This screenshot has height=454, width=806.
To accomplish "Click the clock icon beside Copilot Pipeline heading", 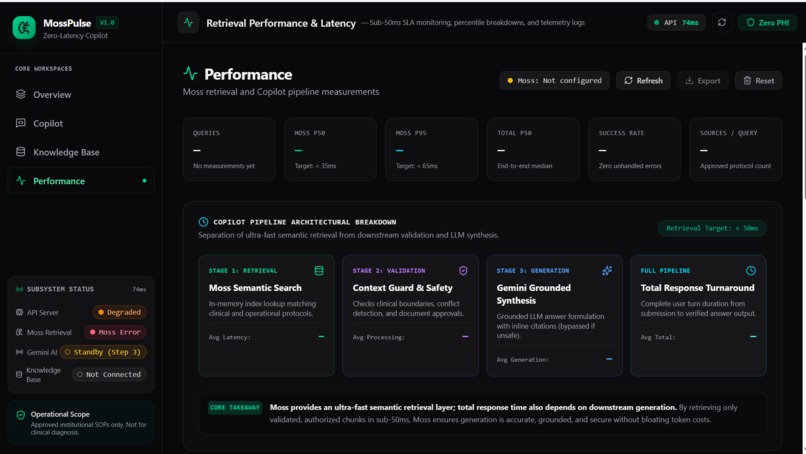I will click(x=204, y=222).
